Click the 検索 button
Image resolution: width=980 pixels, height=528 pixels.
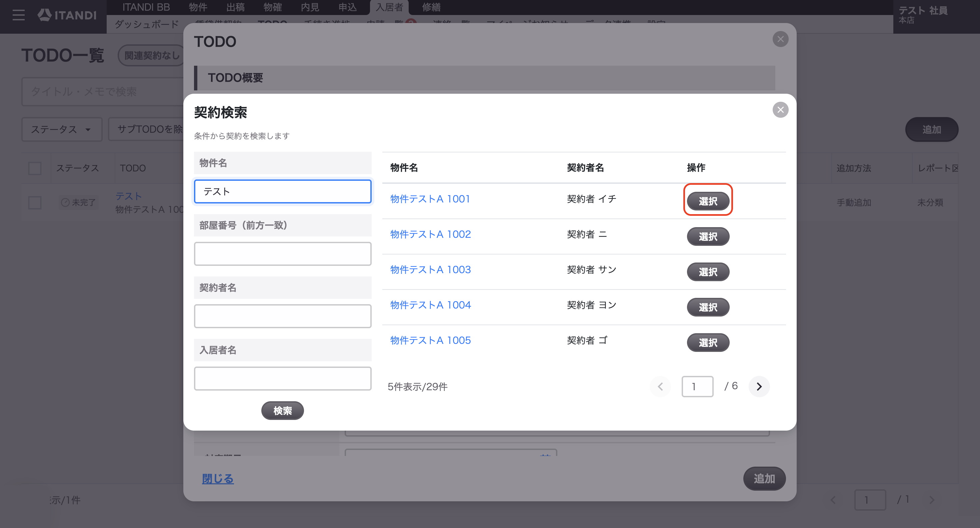tap(283, 411)
